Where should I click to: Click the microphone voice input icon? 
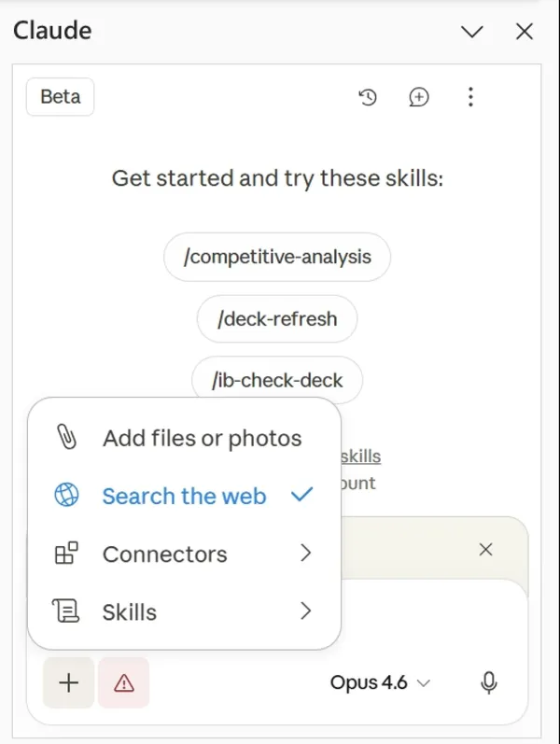(x=488, y=683)
